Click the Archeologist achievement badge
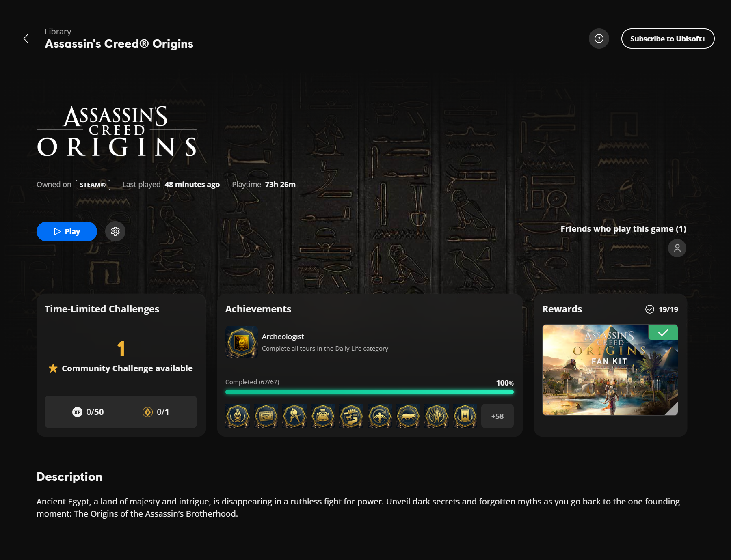Viewport: 731px width, 560px height. click(x=242, y=342)
